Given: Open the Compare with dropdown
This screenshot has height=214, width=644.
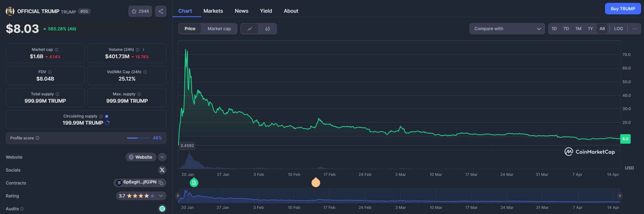Looking at the screenshot, I should (x=507, y=29).
